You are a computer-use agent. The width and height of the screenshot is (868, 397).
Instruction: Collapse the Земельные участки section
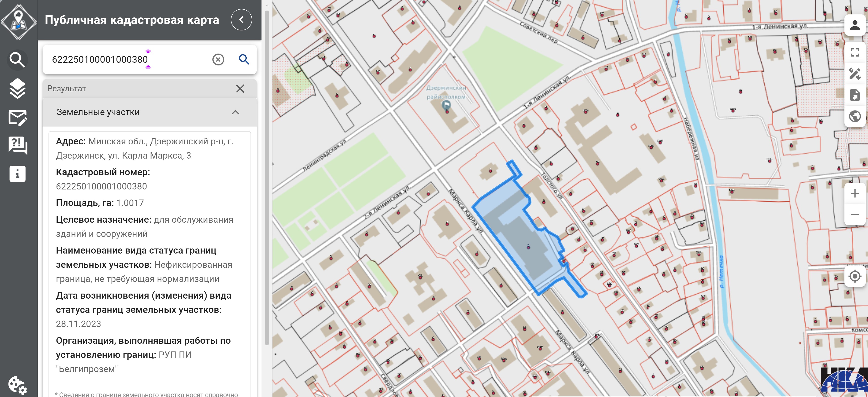(x=235, y=112)
